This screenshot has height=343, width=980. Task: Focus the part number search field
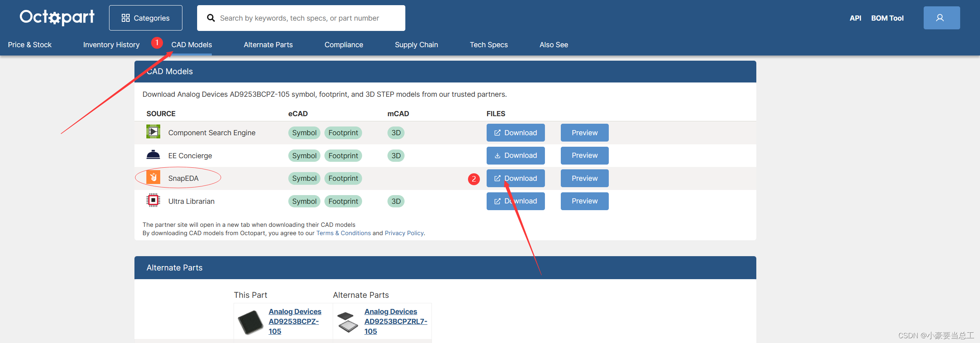[x=301, y=18]
